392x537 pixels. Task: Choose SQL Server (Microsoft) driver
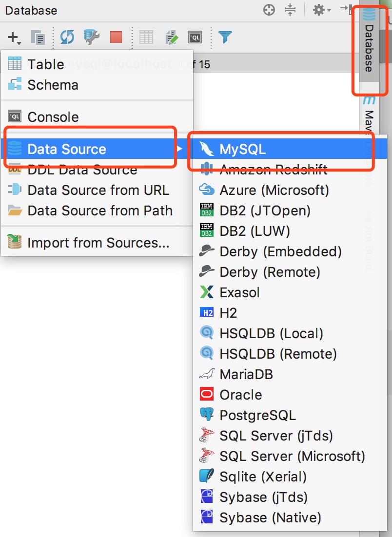pos(290,456)
